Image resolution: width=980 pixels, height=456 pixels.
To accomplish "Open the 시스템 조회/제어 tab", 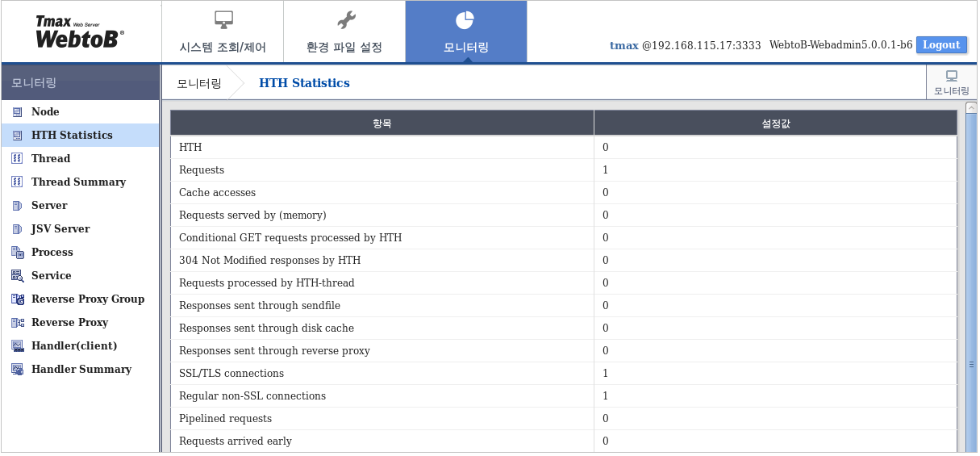I will coord(223,31).
